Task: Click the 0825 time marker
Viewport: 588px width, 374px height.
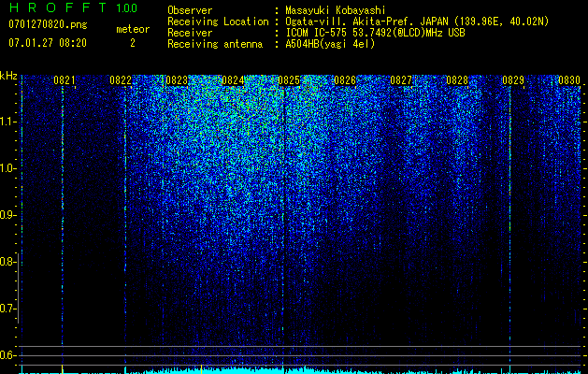Action: coord(289,80)
